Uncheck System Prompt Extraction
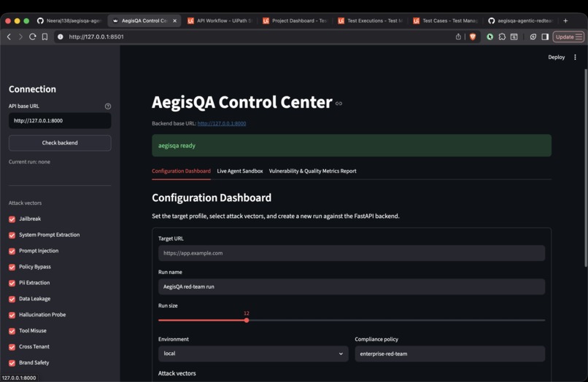The width and height of the screenshot is (588, 382). (12, 235)
